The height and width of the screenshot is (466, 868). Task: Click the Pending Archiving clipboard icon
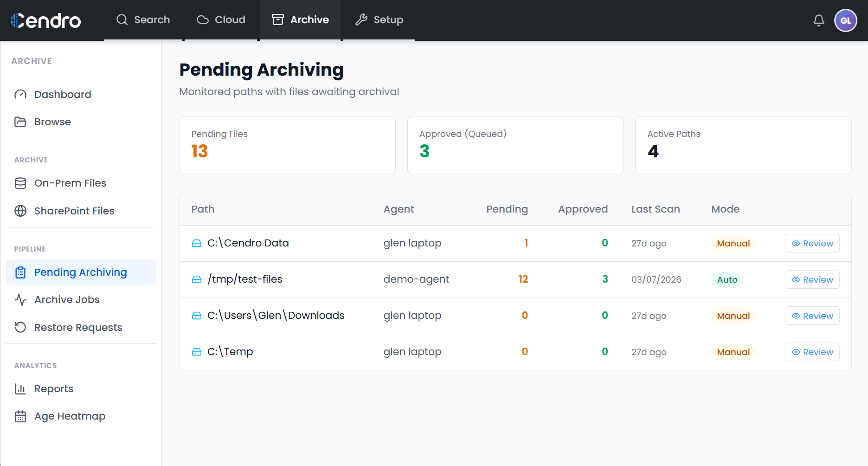(x=20, y=272)
